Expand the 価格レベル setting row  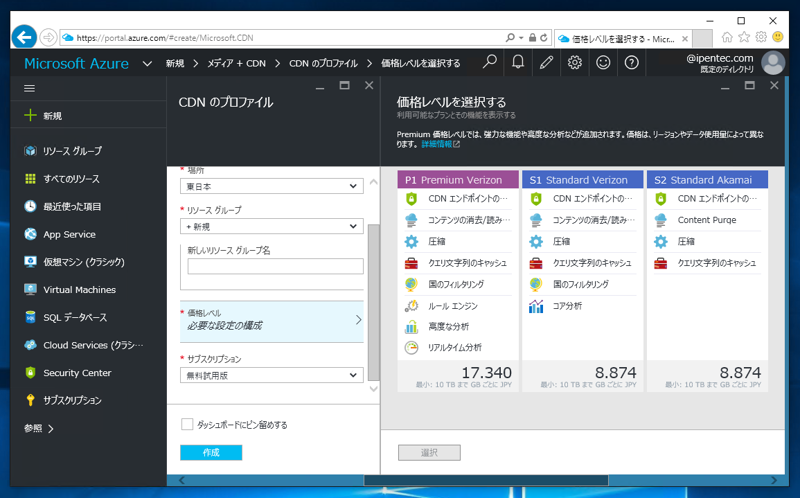pyautogui.click(x=271, y=321)
